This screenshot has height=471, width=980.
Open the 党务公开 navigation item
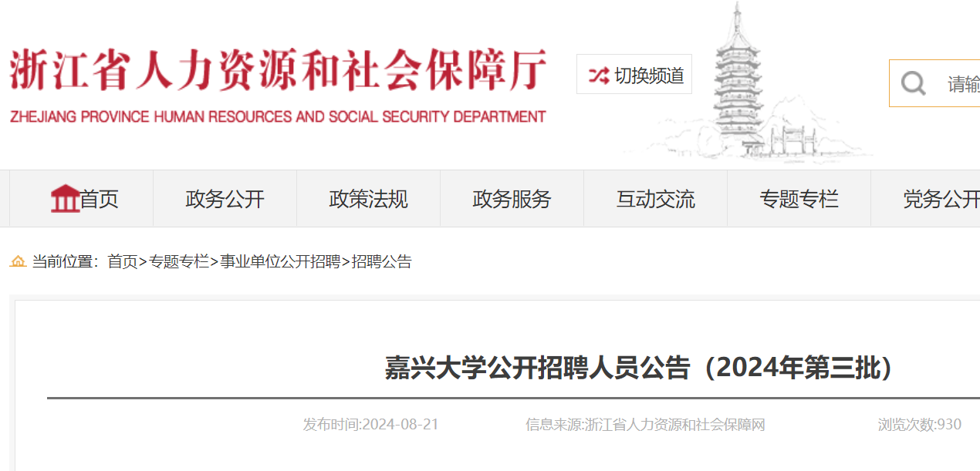(926, 199)
